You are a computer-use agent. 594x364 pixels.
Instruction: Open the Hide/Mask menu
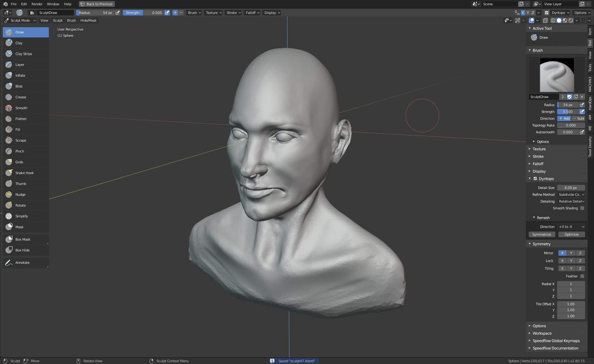(x=88, y=20)
